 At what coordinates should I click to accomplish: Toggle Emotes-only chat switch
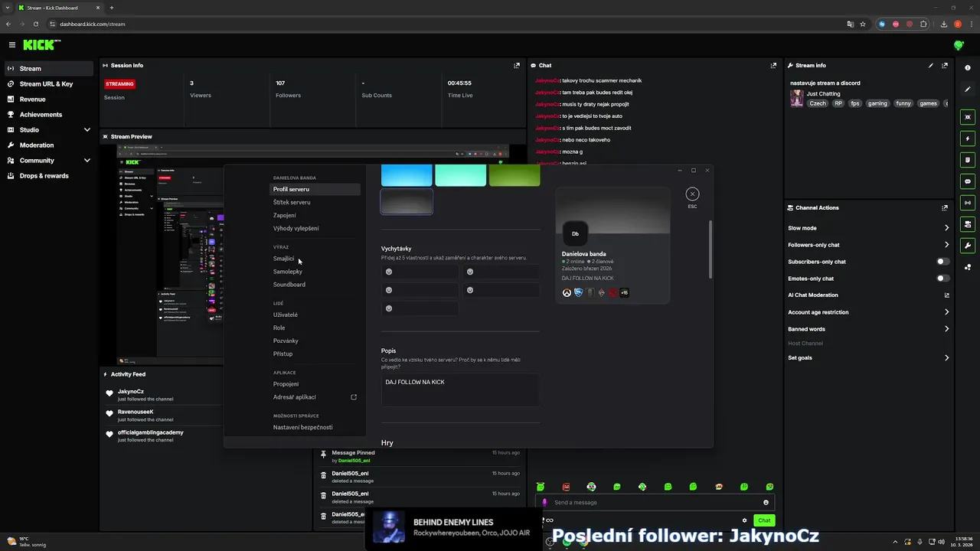(x=943, y=279)
